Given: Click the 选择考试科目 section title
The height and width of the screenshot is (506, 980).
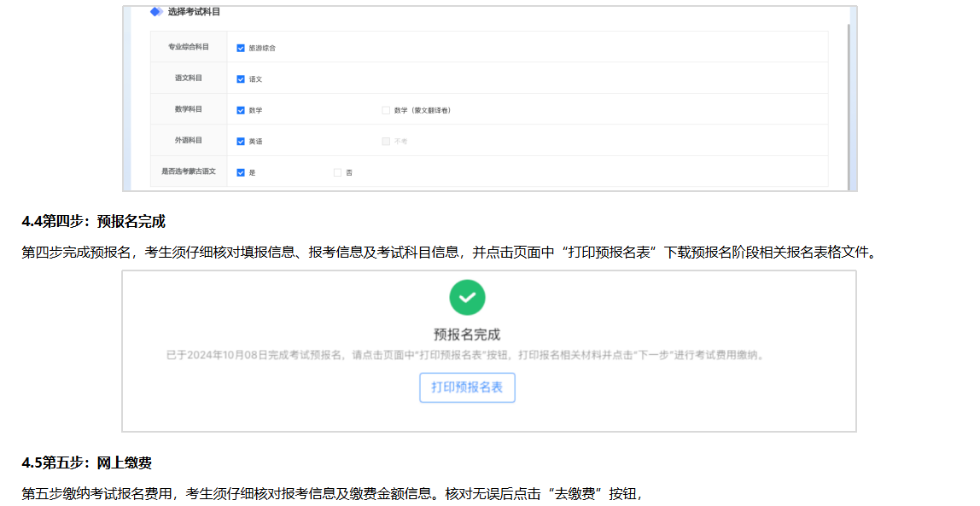Looking at the screenshot, I should coord(194,12).
